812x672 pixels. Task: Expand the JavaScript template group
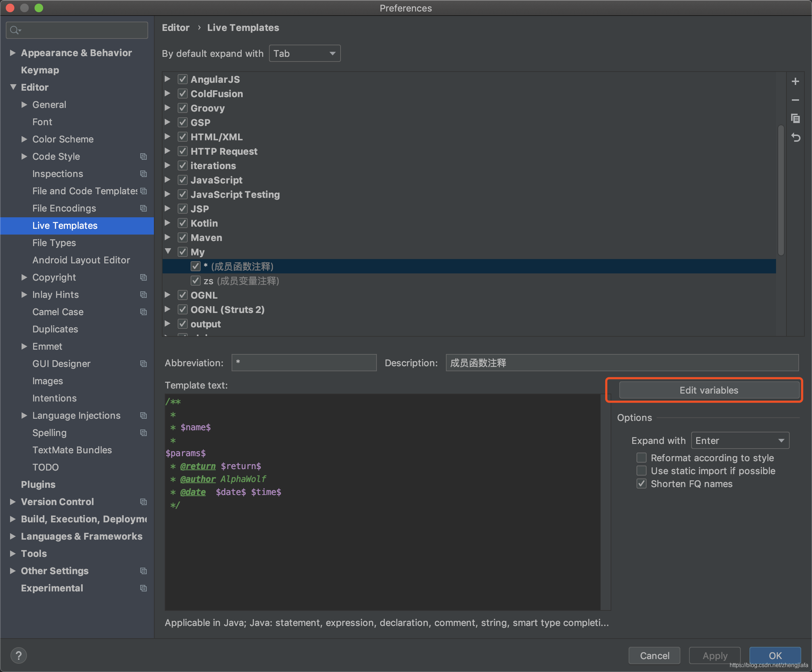(x=168, y=180)
